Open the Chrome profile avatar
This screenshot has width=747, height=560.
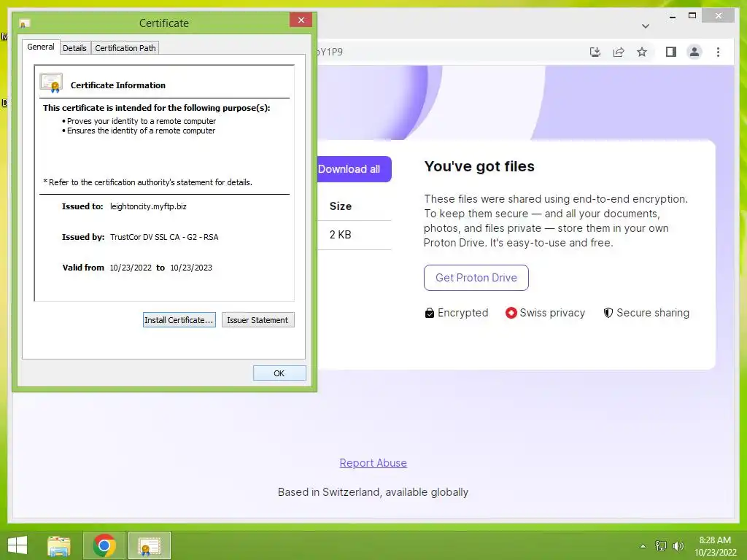694,52
